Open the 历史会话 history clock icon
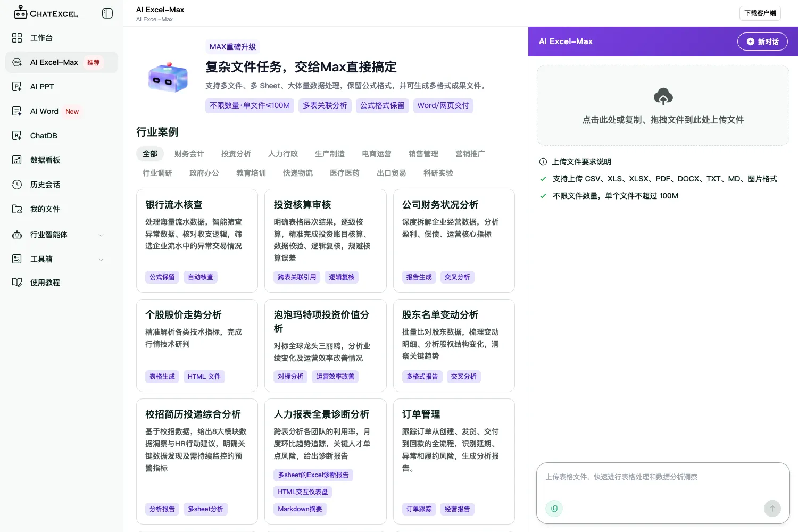This screenshot has width=798, height=532. 17,185
